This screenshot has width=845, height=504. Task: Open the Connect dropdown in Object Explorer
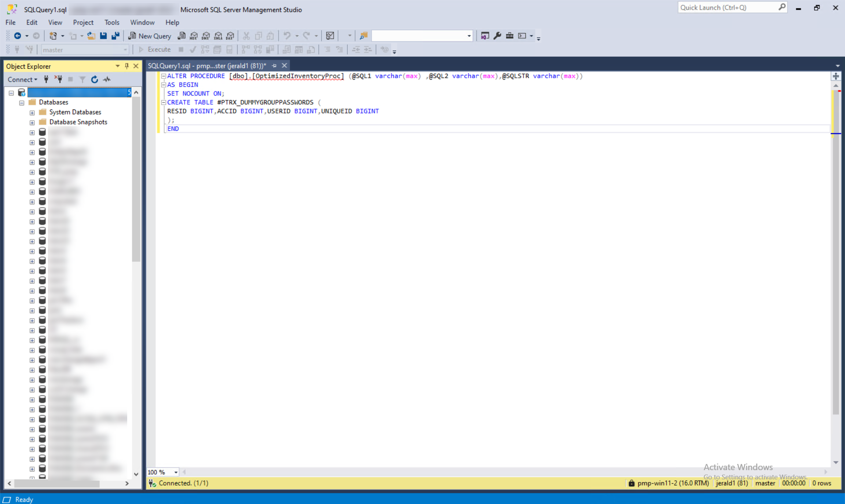pyautogui.click(x=22, y=80)
